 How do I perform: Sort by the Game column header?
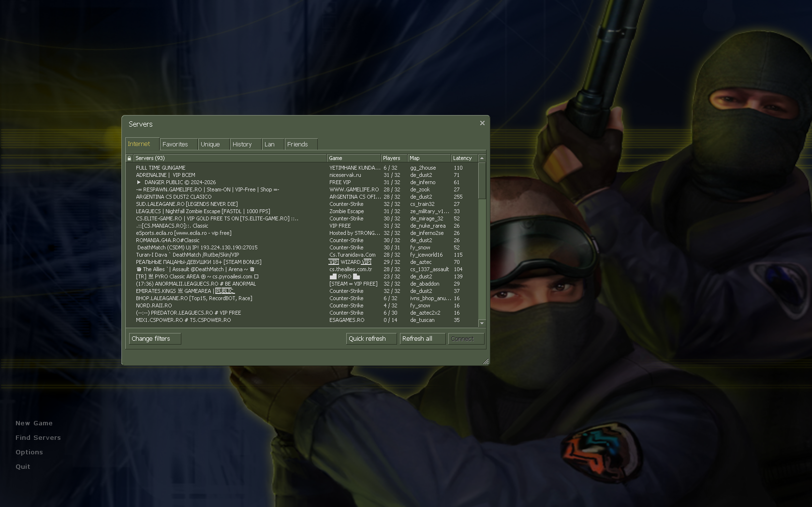[354, 158]
